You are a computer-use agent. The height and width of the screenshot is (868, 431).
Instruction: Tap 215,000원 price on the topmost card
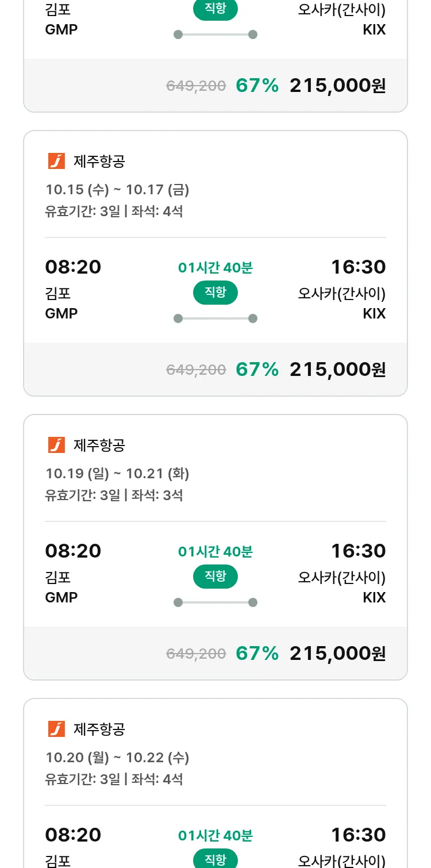pyautogui.click(x=337, y=86)
